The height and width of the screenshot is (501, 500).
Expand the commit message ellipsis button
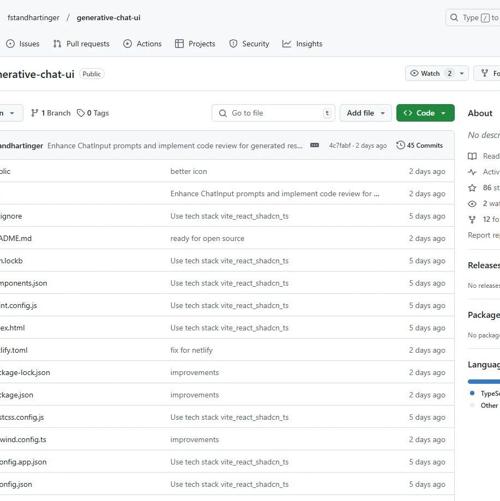pos(314,145)
